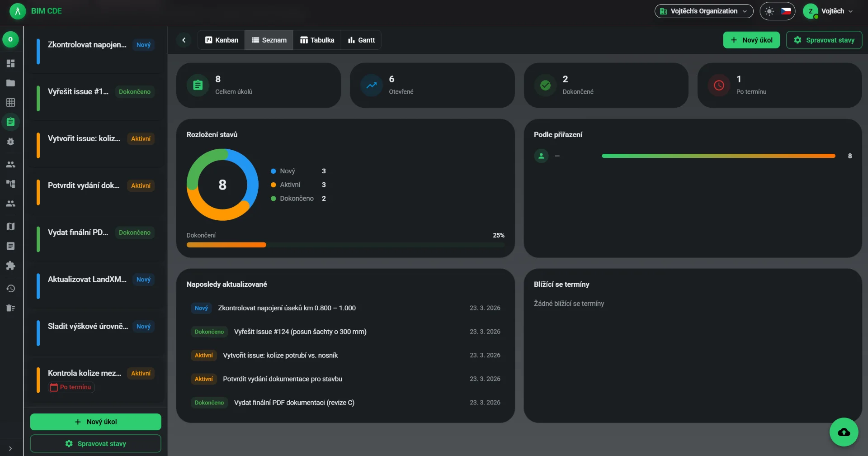Open task Vyřešit issue #1... in the list
Image resolution: width=868 pixels, height=456 pixels.
(96, 98)
